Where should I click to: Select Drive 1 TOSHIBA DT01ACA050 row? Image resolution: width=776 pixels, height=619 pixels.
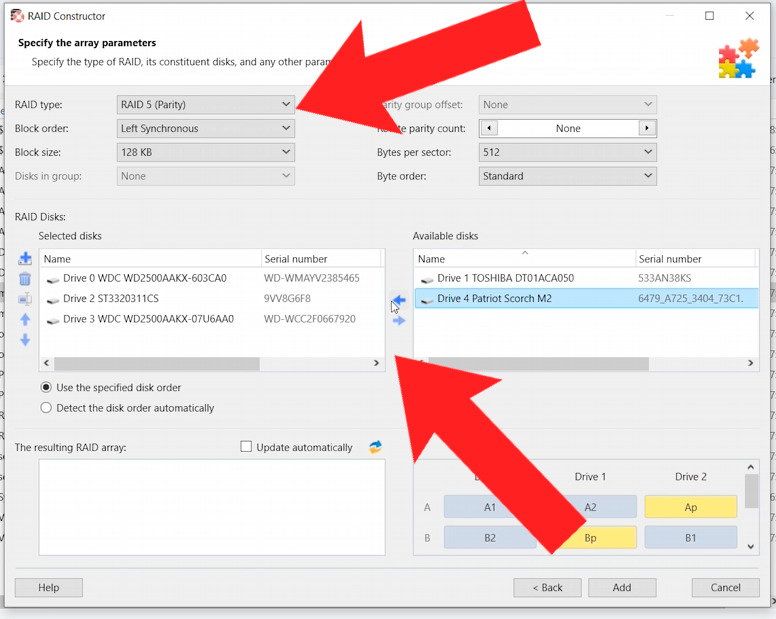point(586,278)
